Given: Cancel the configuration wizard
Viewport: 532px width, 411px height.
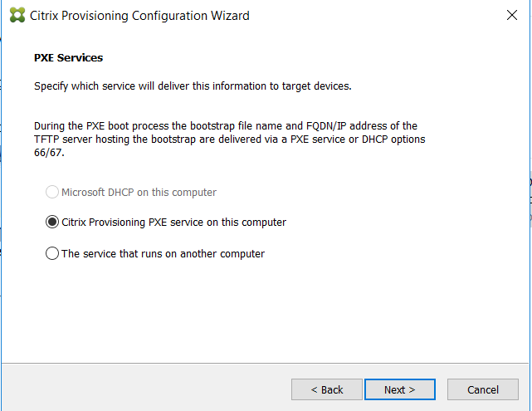Looking at the screenshot, I should tap(483, 389).
